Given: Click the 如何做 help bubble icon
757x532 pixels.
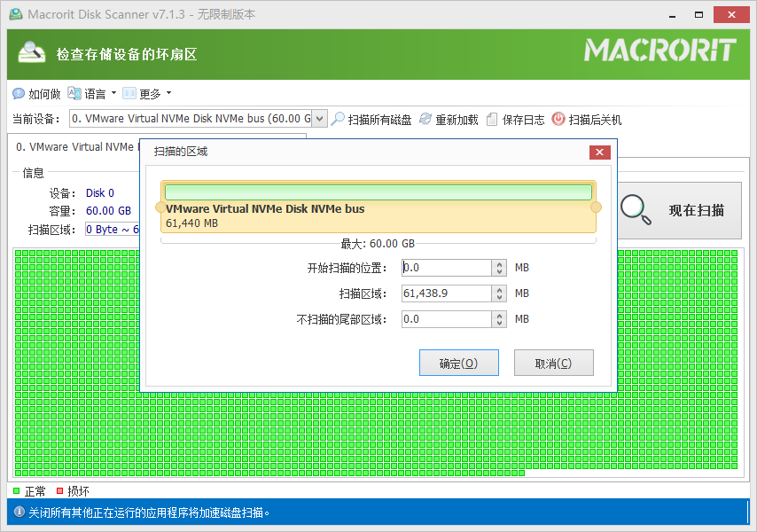Looking at the screenshot, I should 19,93.
